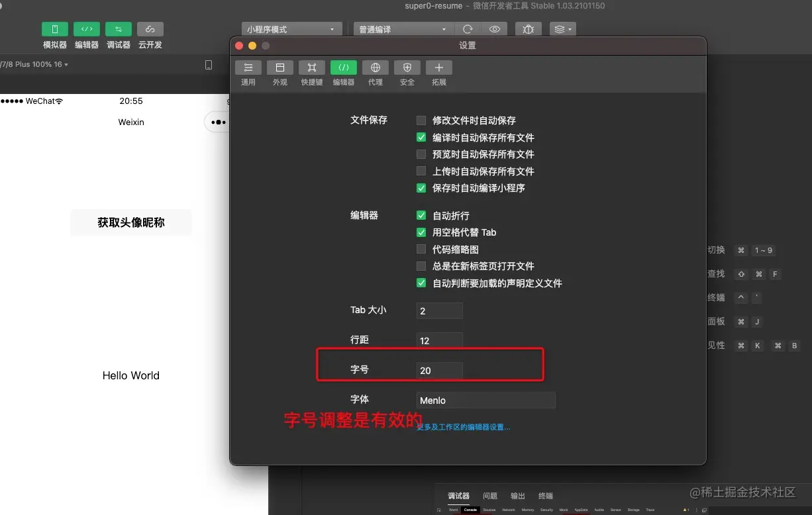The height and width of the screenshot is (515, 812).
Task: Click the bug real-device debug icon
Action: pyautogui.click(x=528, y=29)
